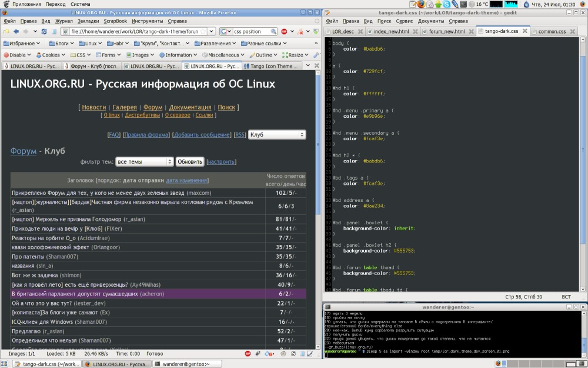Open the Новости link

93,107
